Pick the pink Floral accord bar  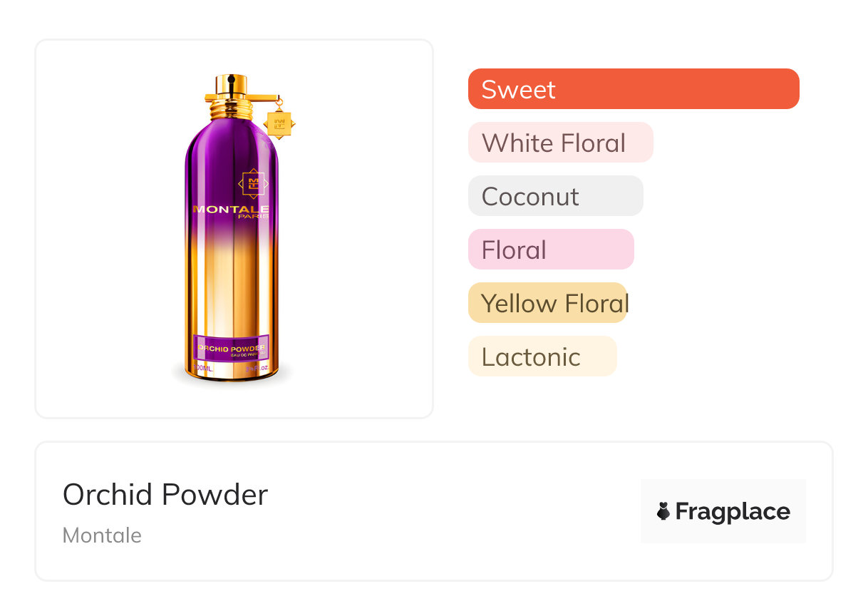[x=550, y=250]
